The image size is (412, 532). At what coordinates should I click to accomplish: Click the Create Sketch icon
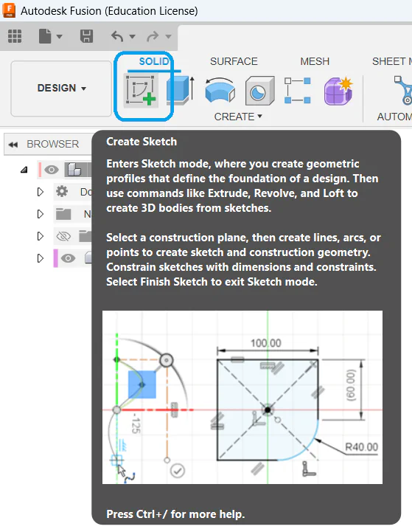pos(141,90)
